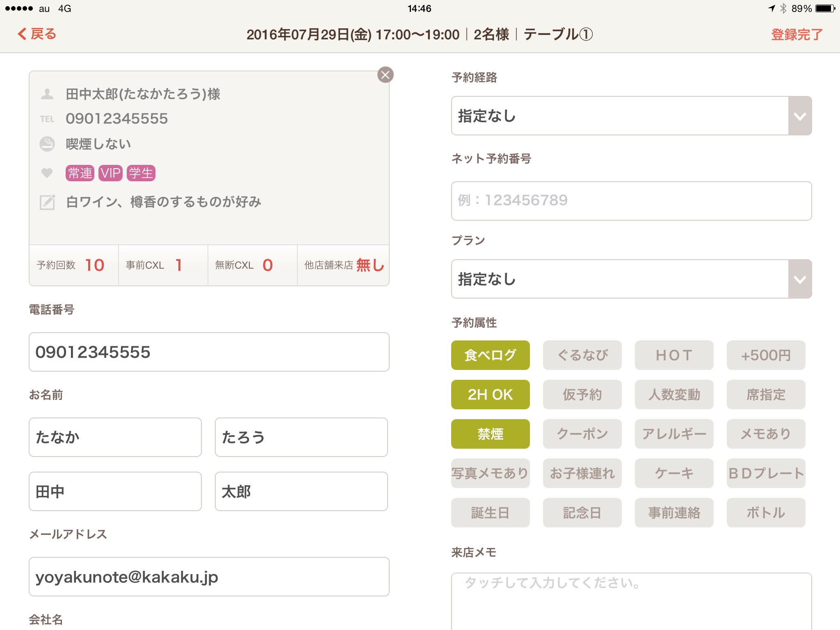840x630 pixels.
Task: Edit the 田中 surname field
Action: click(115, 491)
